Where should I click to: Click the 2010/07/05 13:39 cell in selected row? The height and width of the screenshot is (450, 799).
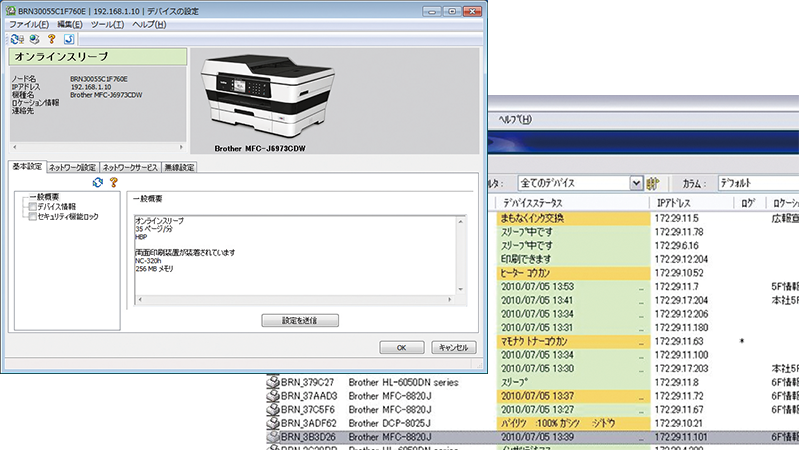573,437
